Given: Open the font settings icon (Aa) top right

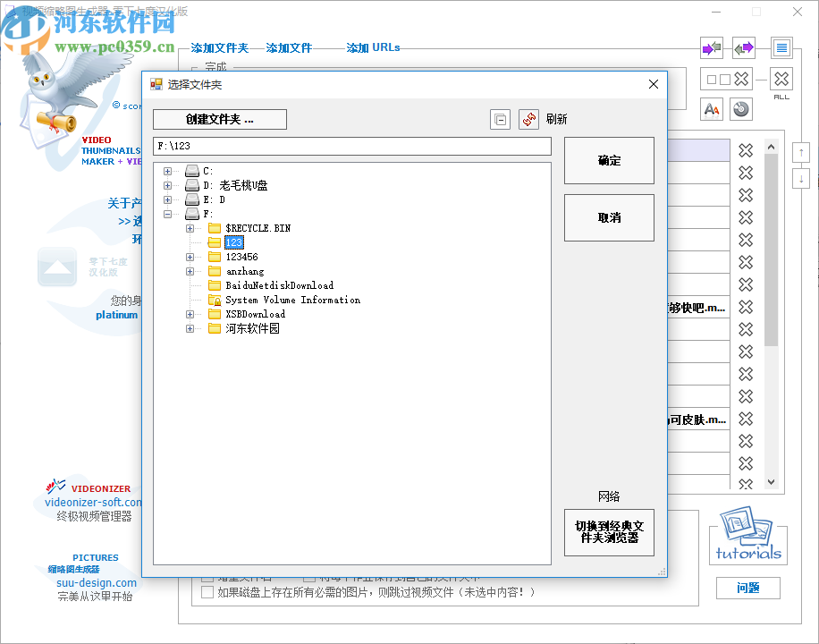Looking at the screenshot, I should tap(711, 109).
